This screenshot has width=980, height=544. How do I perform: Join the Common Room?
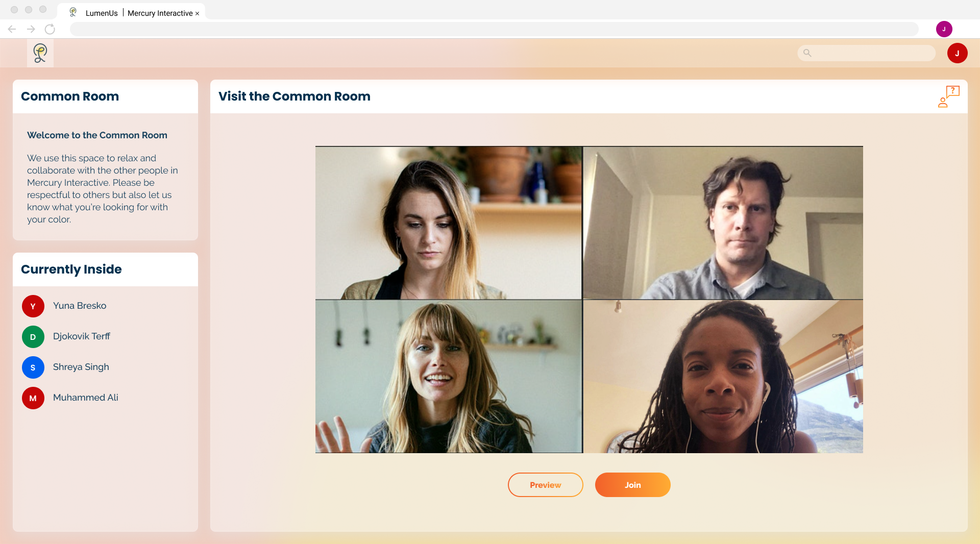[x=632, y=485]
